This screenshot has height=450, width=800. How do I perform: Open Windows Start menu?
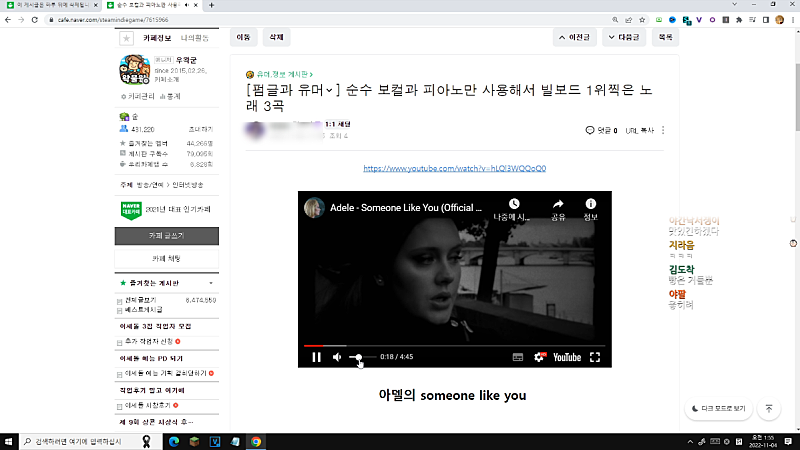tap(9, 442)
